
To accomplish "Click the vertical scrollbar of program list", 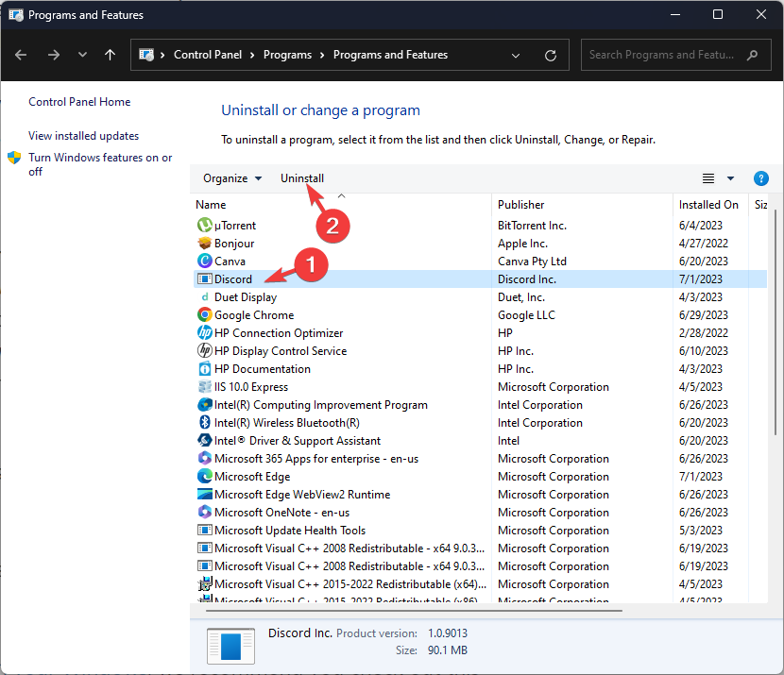I will (x=775, y=322).
